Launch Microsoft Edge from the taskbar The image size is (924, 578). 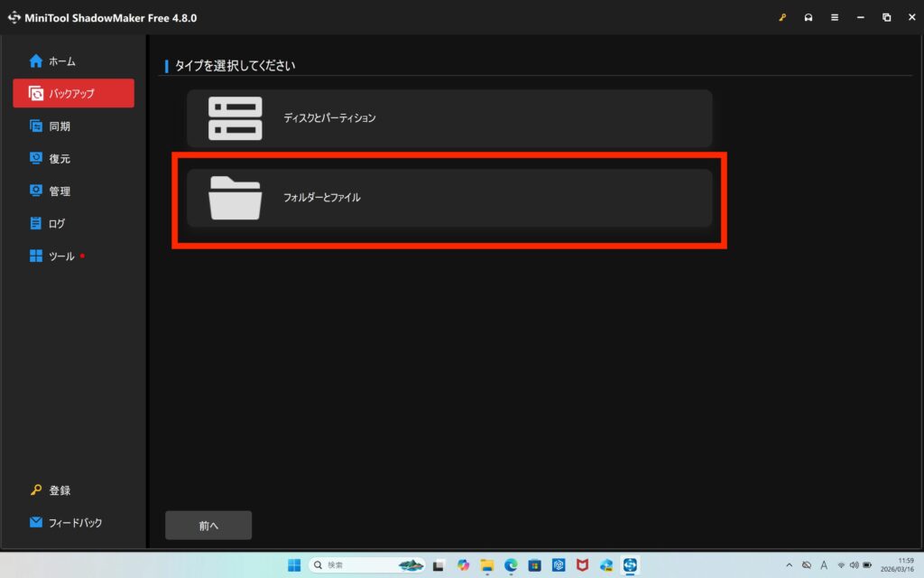(511, 564)
